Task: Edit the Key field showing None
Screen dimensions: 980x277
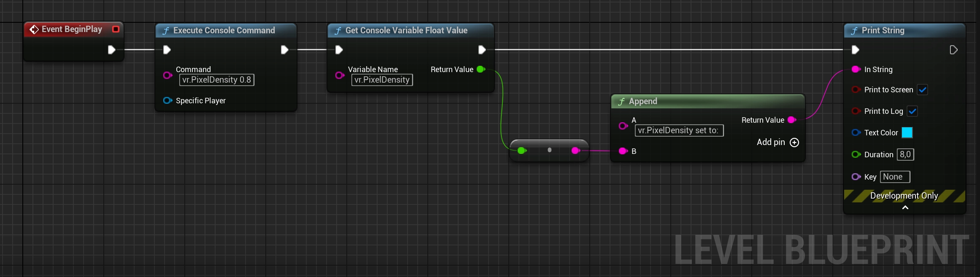Action: point(895,177)
